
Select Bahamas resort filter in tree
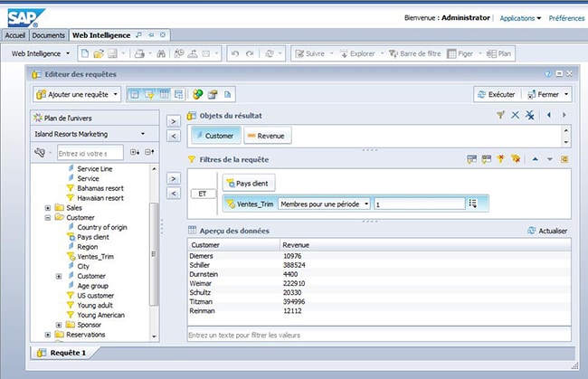[100, 188]
